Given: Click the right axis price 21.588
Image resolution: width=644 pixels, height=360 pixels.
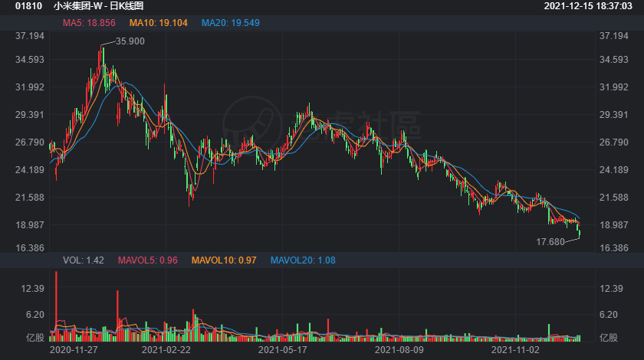Looking at the screenshot, I should 613,197.
